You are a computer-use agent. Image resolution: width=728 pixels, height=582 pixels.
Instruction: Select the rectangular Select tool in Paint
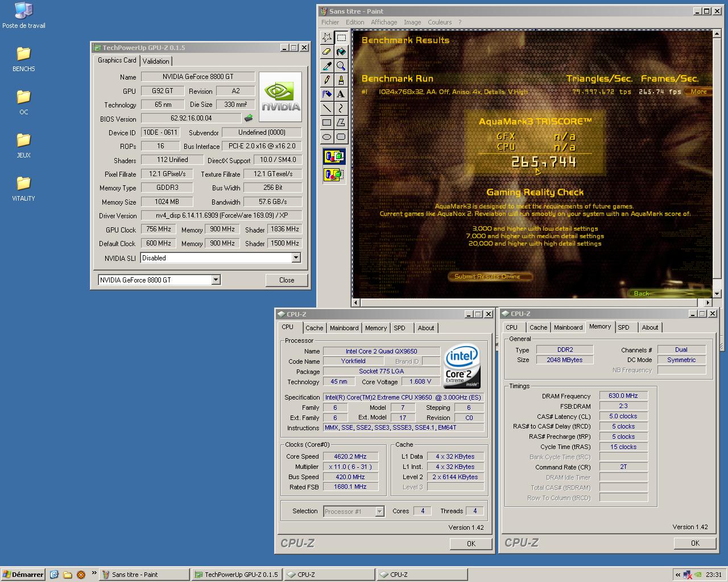pyautogui.click(x=341, y=38)
